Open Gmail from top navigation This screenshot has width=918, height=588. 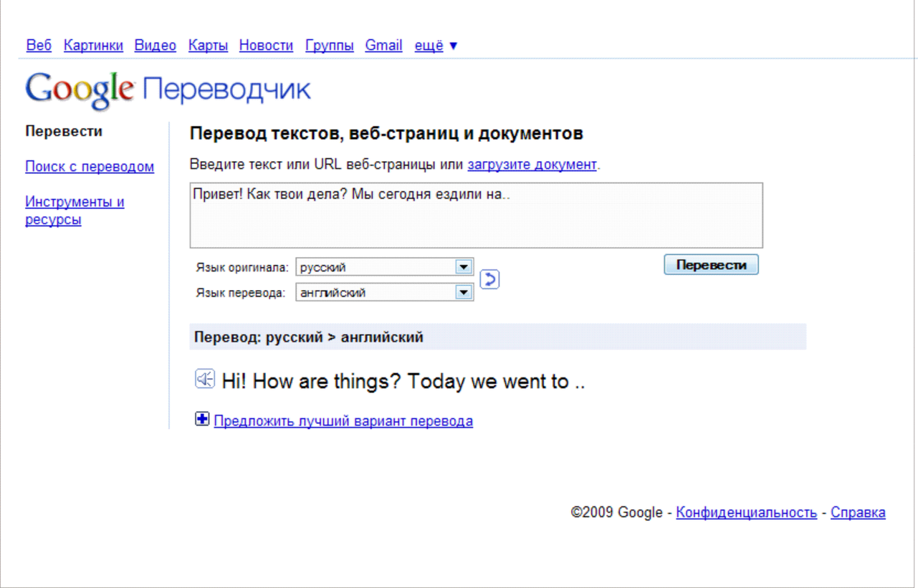384,46
